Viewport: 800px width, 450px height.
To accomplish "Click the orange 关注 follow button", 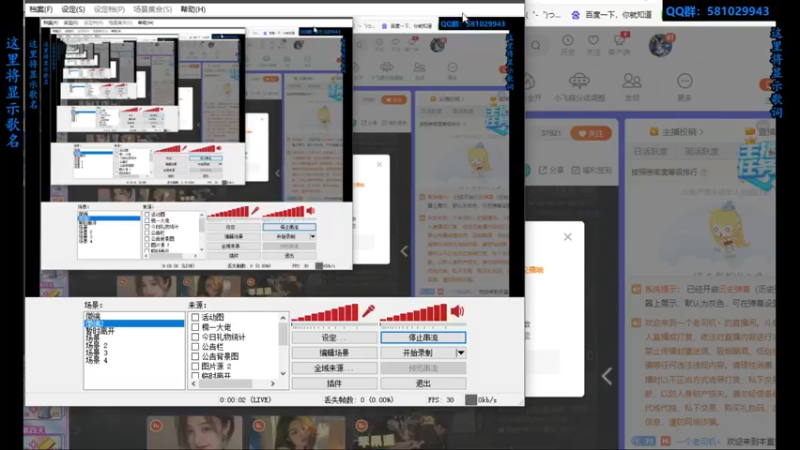I will [591, 133].
